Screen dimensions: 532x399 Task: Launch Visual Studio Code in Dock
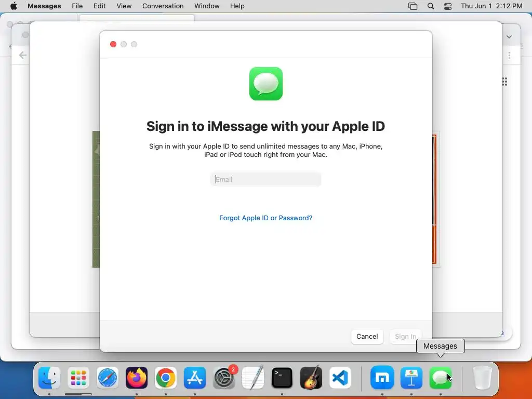pyautogui.click(x=340, y=378)
